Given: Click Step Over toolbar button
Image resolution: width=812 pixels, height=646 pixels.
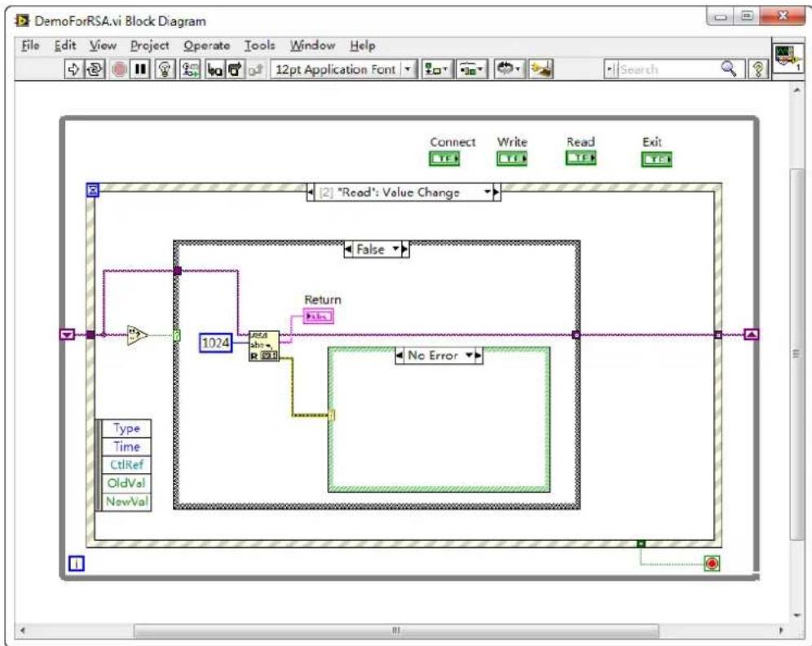Looking at the screenshot, I should pos(235,69).
